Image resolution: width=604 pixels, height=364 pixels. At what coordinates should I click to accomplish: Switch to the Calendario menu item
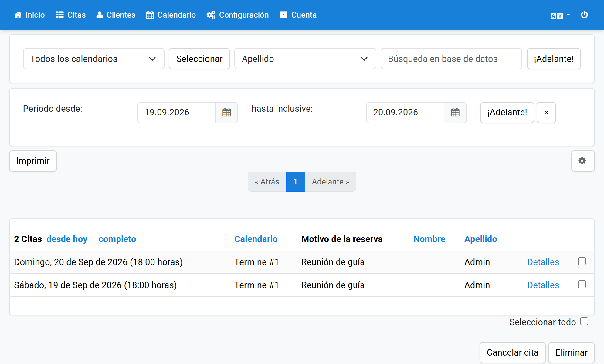[x=171, y=15]
